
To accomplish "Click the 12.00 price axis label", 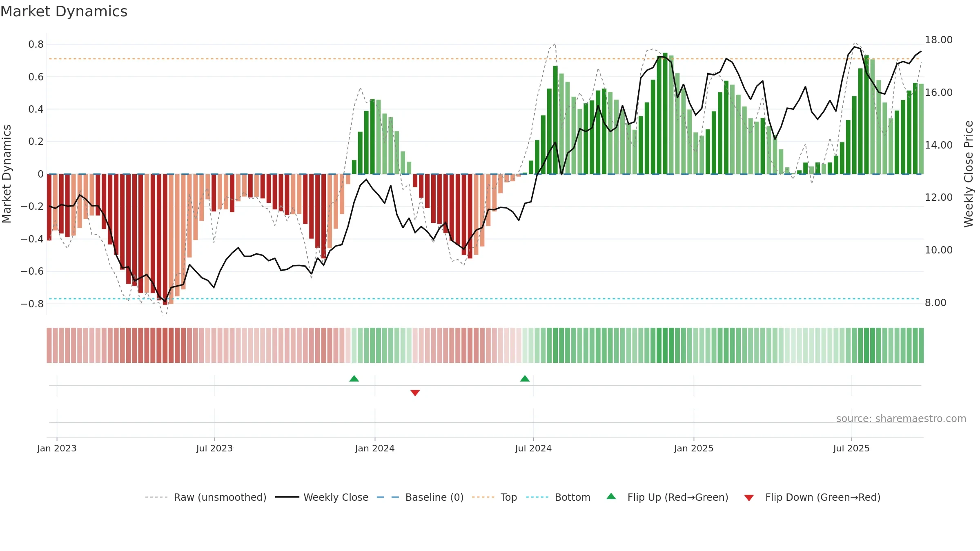I will tap(938, 198).
